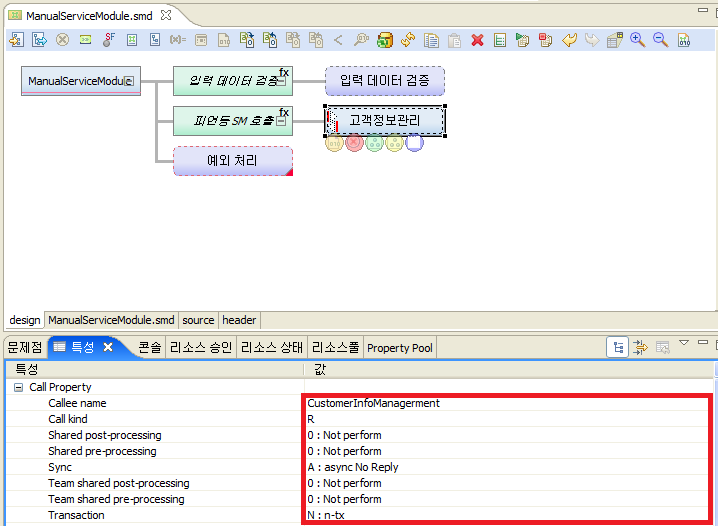Select the 입력 데이터 검증 dashed node
718x526 pixels.
tap(385, 81)
